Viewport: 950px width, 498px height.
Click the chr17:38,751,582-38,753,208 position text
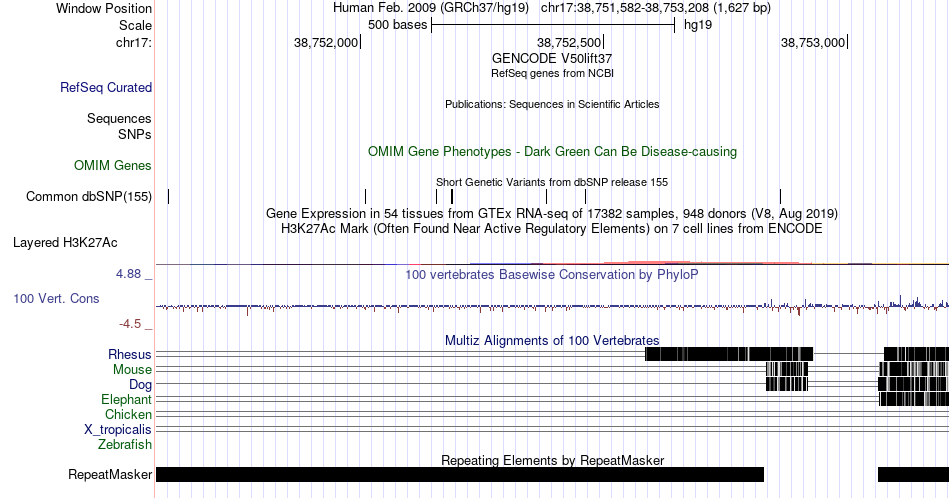(656, 8)
